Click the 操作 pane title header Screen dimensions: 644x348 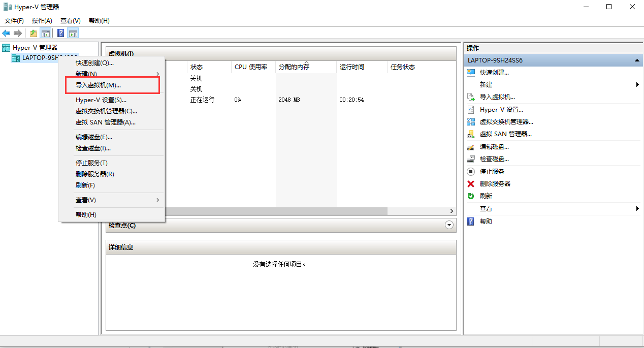coord(553,48)
